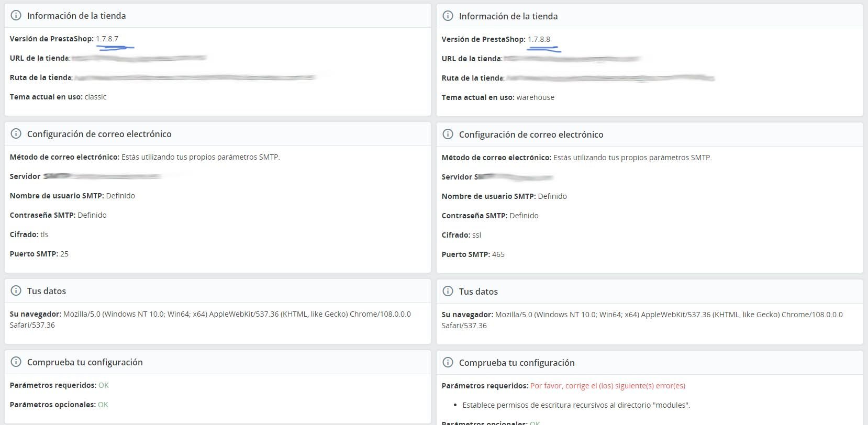Click the PrestaShop version number 1.7.8.8

tap(539, 39)
